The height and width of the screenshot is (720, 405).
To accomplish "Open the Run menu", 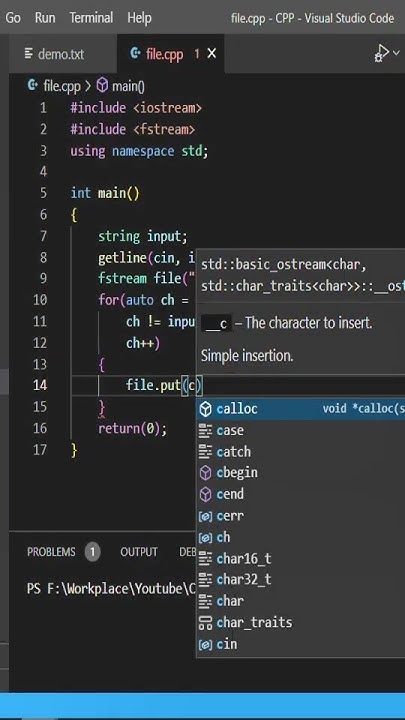I will pyautogui.click(x=45, y=18).
